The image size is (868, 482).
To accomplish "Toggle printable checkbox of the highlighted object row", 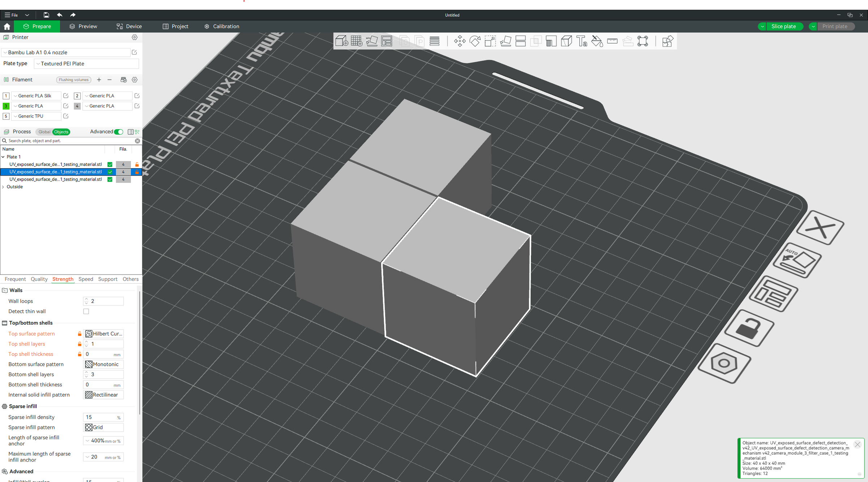I will point(110,172).
